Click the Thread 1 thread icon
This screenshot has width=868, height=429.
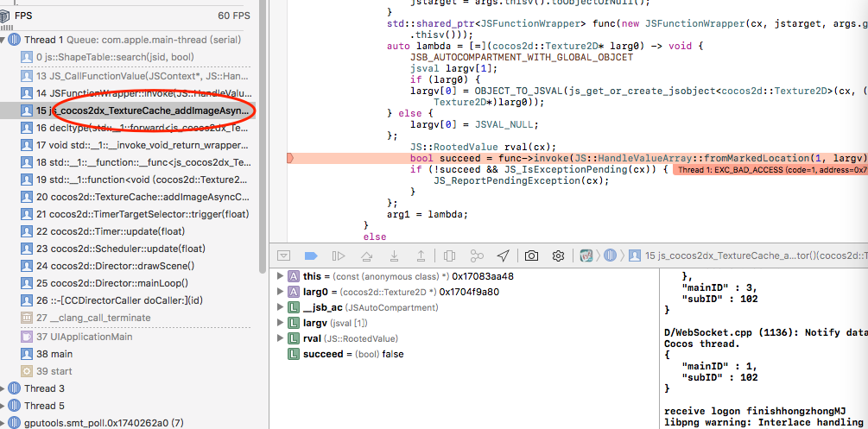coord(15,40)
